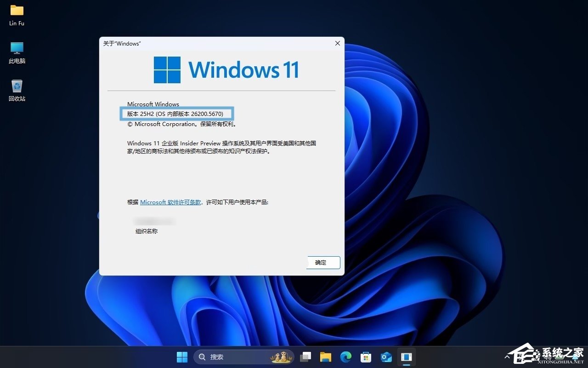
Task: Launch Microsoft Edge from the taskbar
Action: (x=345, y=356)
